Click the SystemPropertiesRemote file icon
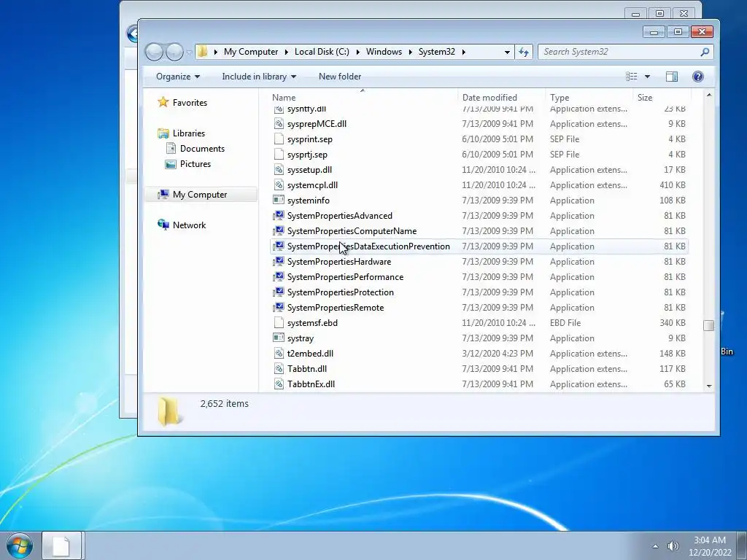The image size is (747, 560). tap(279, 307)
